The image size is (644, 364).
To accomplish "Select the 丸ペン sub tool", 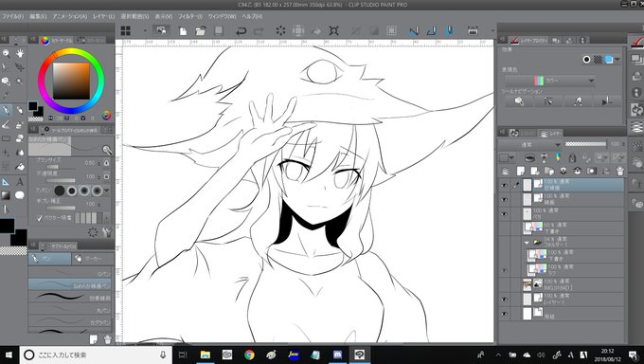I will coord(70,309).
